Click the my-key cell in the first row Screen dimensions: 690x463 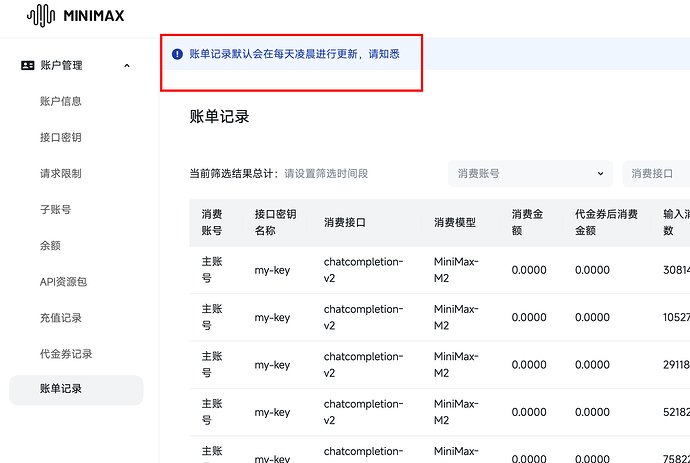pyautogui.click(x=272, y=270)
